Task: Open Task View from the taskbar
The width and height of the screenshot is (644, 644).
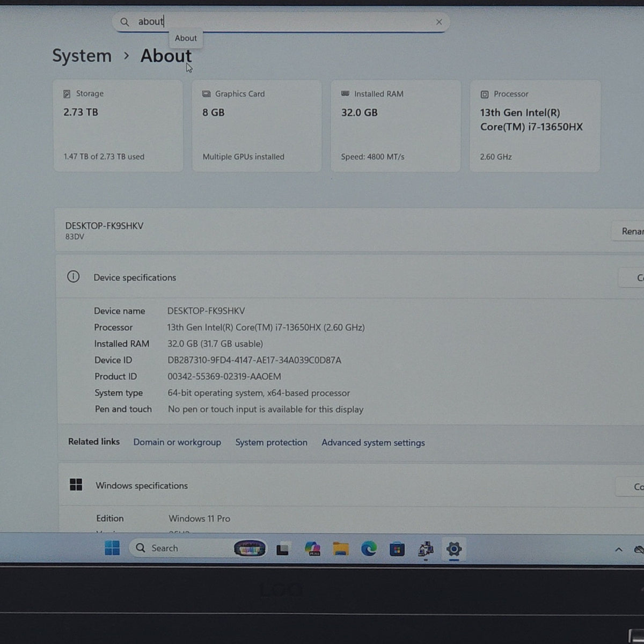Action: pos(282,549)
